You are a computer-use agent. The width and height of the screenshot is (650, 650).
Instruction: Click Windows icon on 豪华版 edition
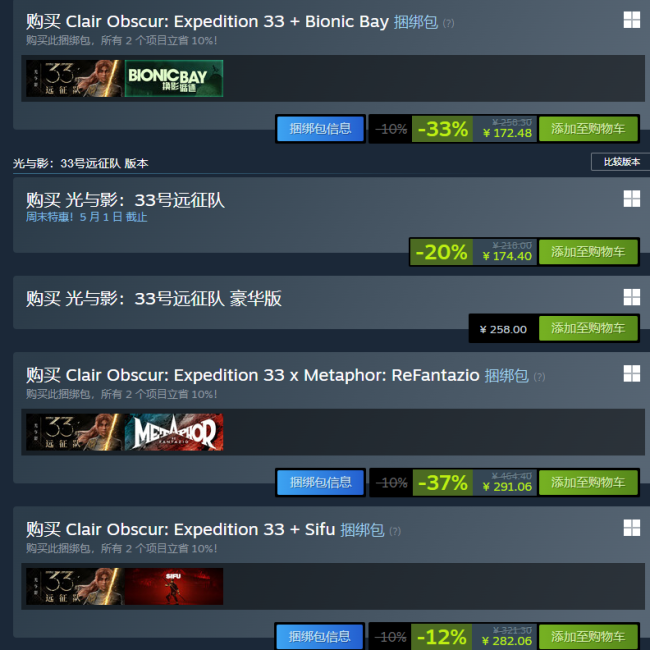(x=631, y=297)
